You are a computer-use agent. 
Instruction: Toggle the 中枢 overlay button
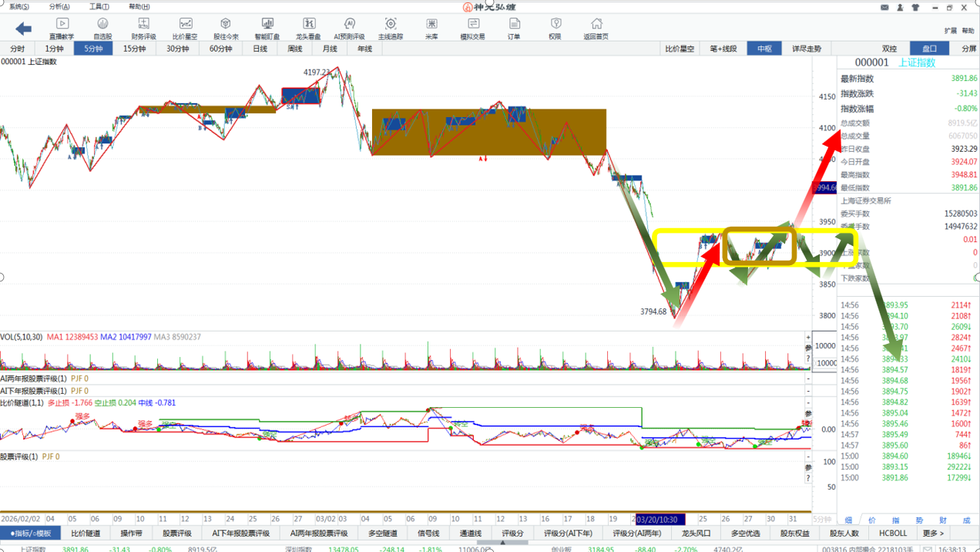pyautogui.click(x=764, y=49)
